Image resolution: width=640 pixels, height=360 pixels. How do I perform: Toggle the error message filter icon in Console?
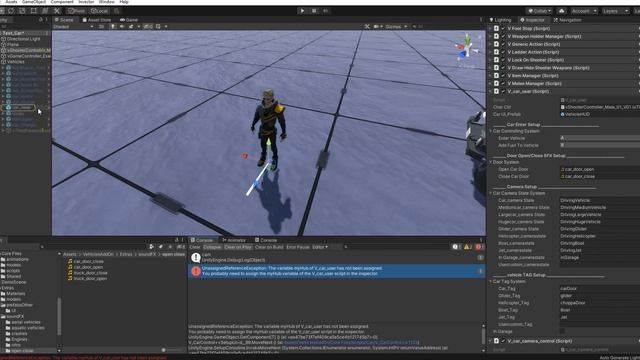(x=479, y=247)
